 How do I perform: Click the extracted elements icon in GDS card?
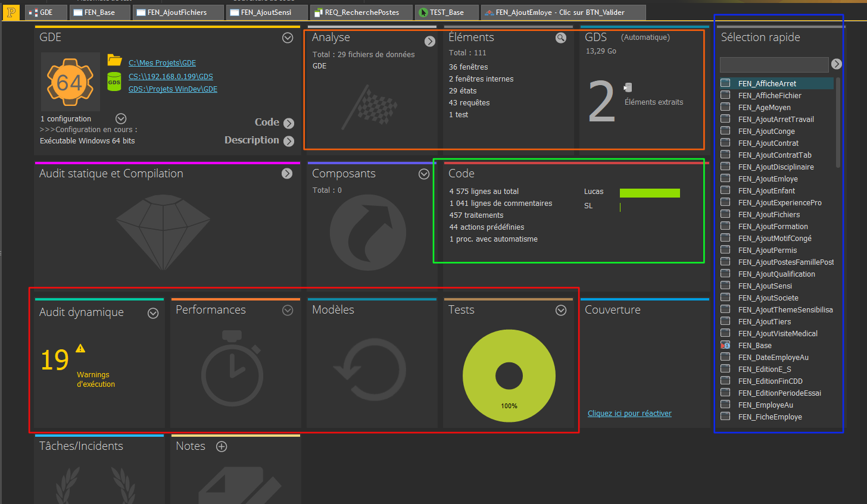point(628,87)
